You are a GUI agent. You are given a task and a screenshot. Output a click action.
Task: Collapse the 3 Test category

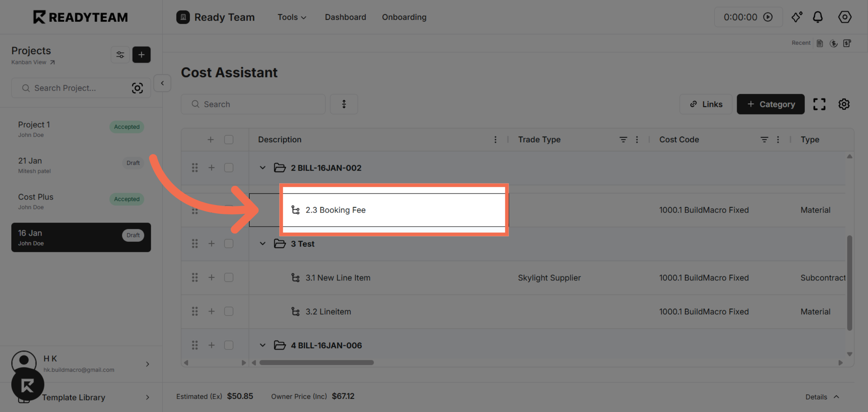tap(263, 244)
